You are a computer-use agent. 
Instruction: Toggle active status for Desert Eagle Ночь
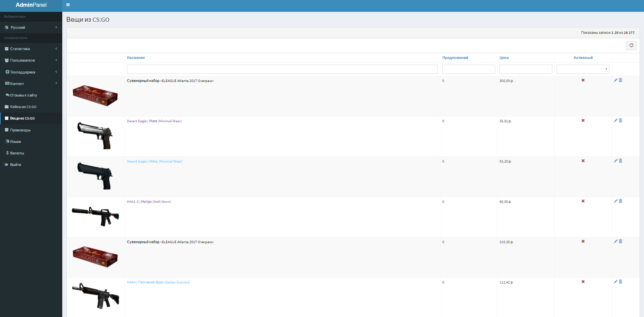point(583,161)
